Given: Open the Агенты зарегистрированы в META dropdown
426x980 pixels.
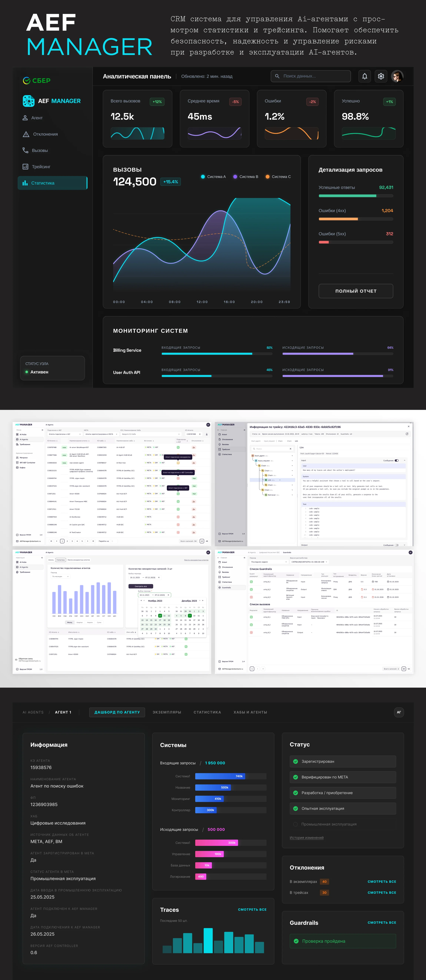Looking at the screenshot, I should click(101, 434).
